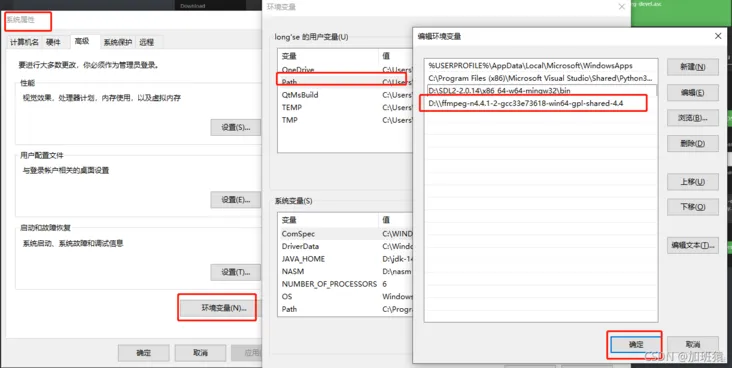Select the %USERPROFILE% WindowsApps entry
Viewport: 732px width, 368px height.
(x=541, y=65)
